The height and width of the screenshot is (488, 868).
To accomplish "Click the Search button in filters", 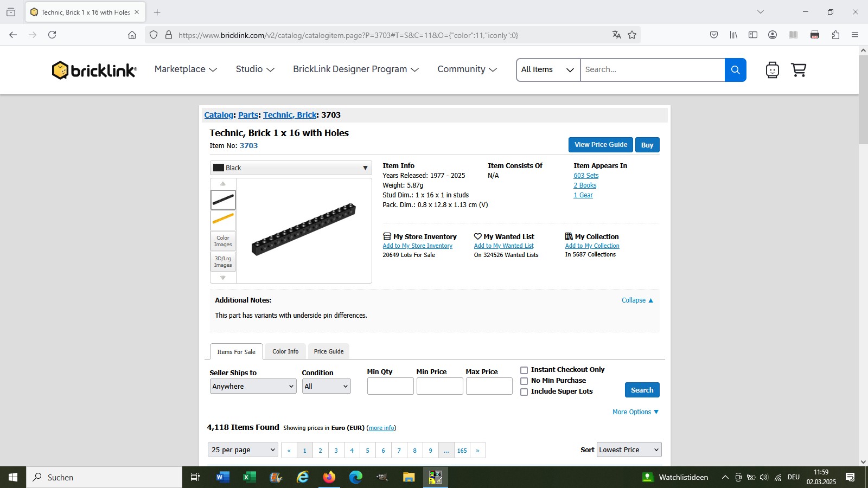I will point(642,390).
